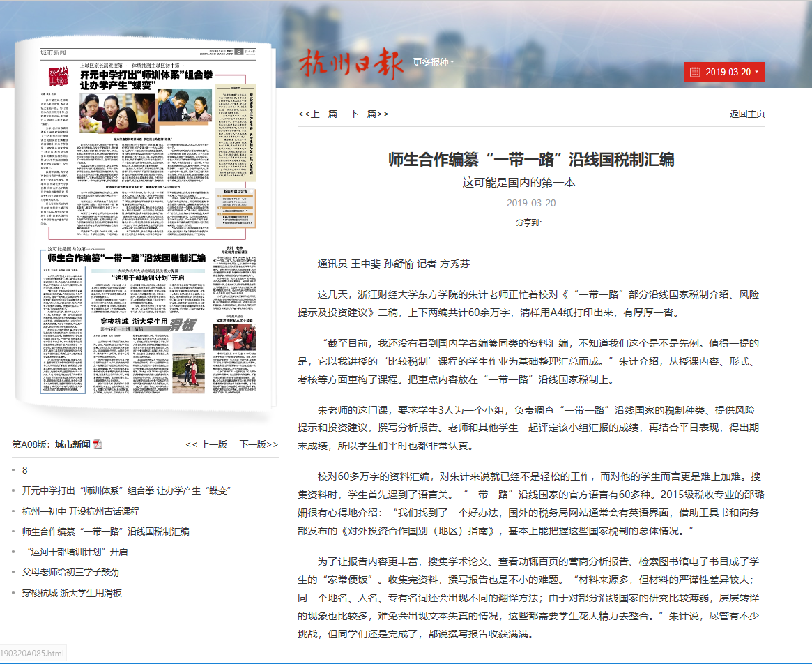The width and height of the screenshot is (812, 664).
Task: Go to previous page via <<上一版
Action: coord(206,445)
